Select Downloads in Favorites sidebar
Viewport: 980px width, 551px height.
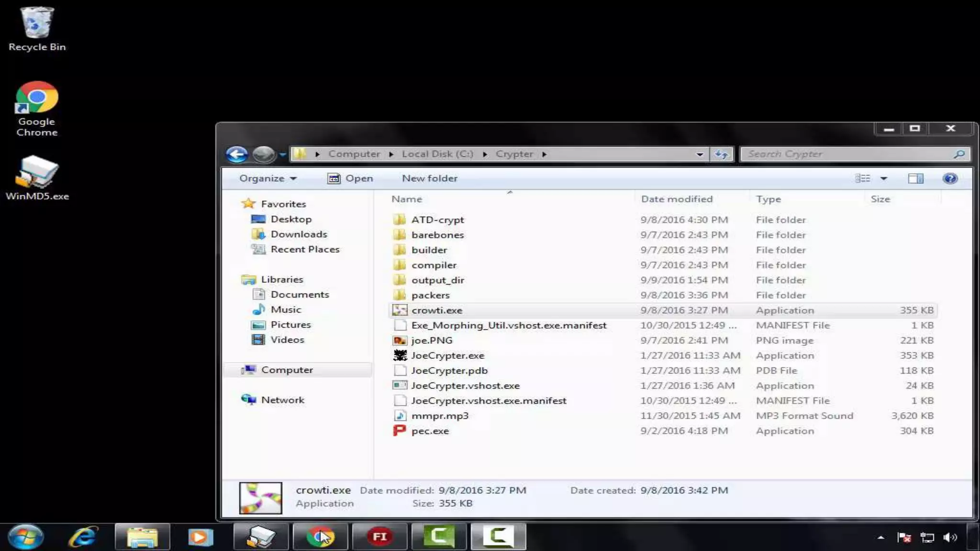click(298, 234)
